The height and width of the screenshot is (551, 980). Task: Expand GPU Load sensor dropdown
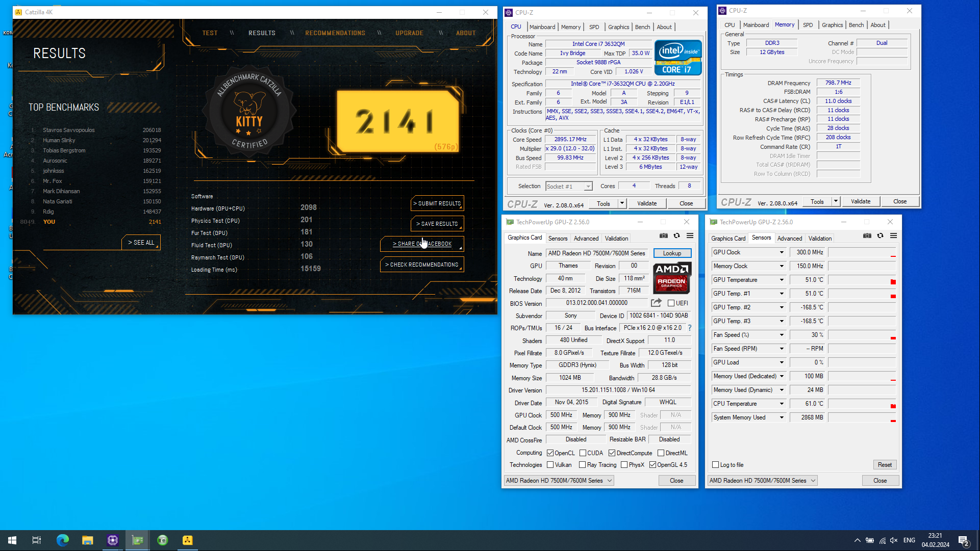tap(782, 362)
